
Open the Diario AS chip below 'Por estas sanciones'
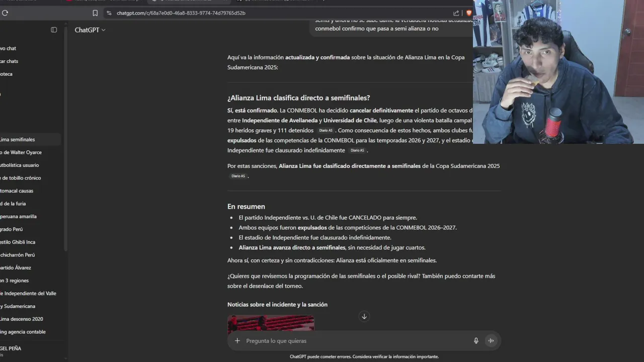238,176
